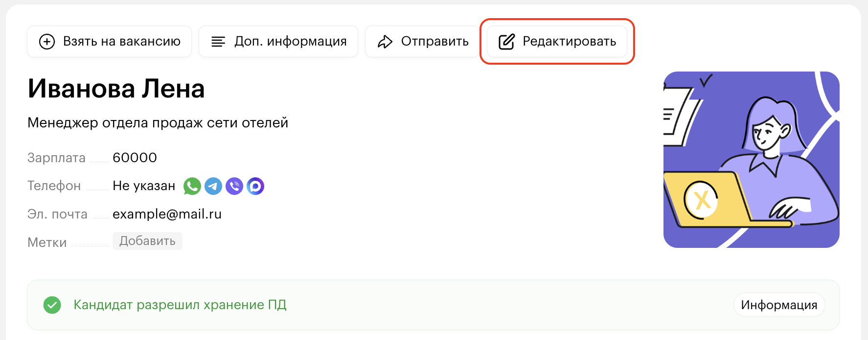Click the Метки field label
Viewport: 868px width, 340px height.
tap(47, 243)
